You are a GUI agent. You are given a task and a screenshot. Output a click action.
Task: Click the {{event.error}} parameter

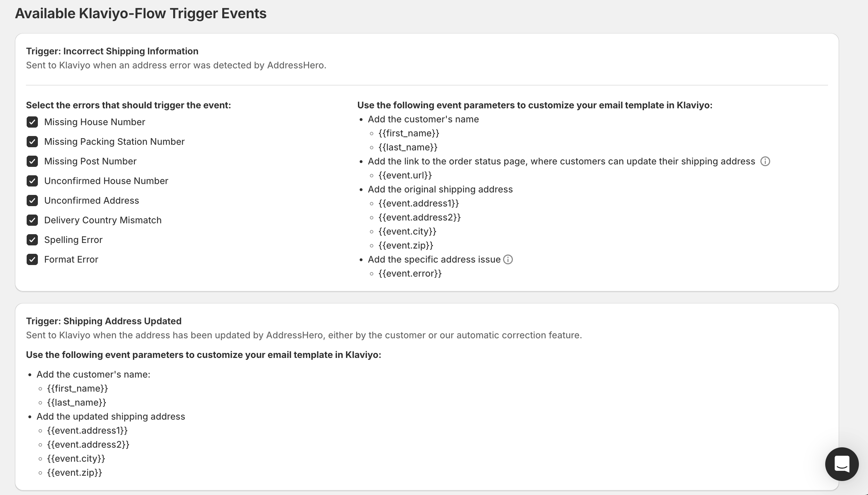coord(410,273)
